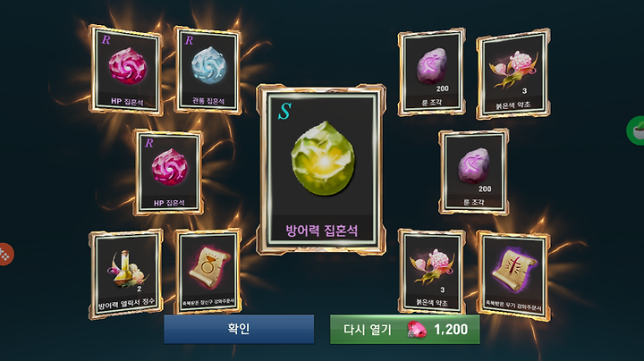644x361 pixels.
Task: Open the 축복받은 무기 강화주문서 sword scroll
Action: pyautogui.click(x=513, y=275)
